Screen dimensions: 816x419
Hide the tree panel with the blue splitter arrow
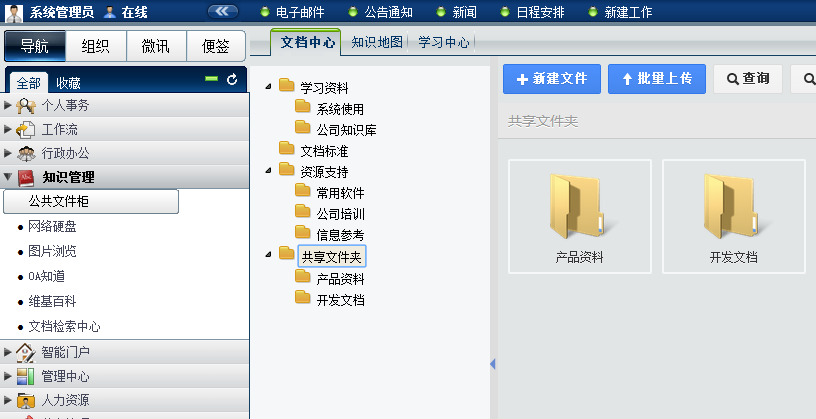click(492, 364)
